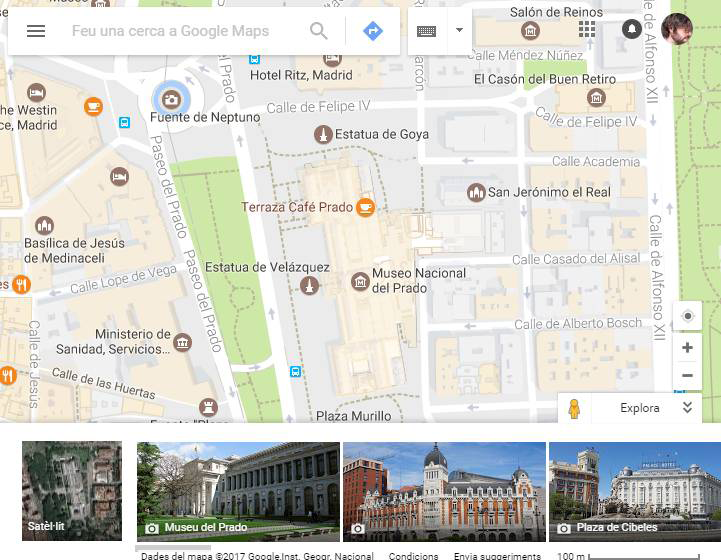The height and width of the screenshot is (560, 721).
Task: Zoom in with the plus button
Action: pos(687,348)
